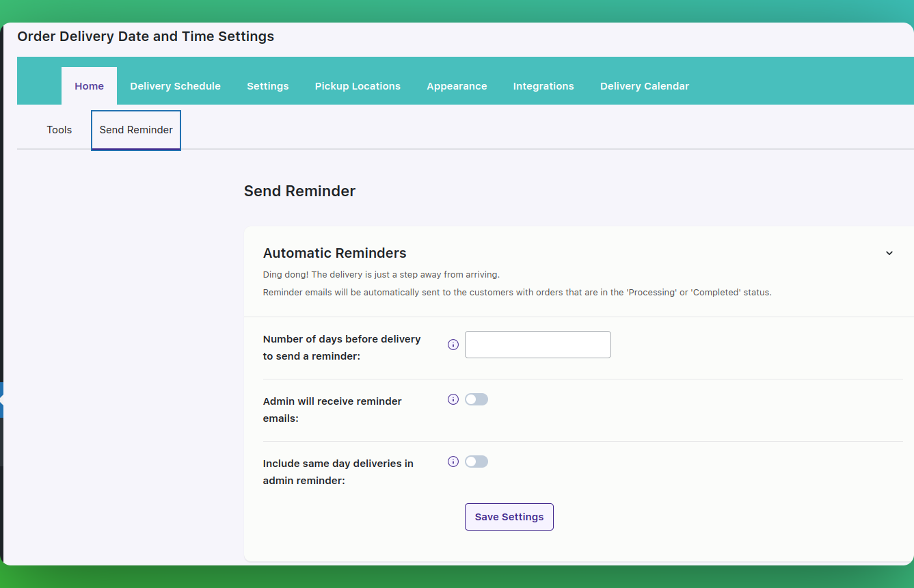Viewport: 914px width, 588px height.
Task: Focus the number of days before delivery field
Action: click(x=537, y=345)
